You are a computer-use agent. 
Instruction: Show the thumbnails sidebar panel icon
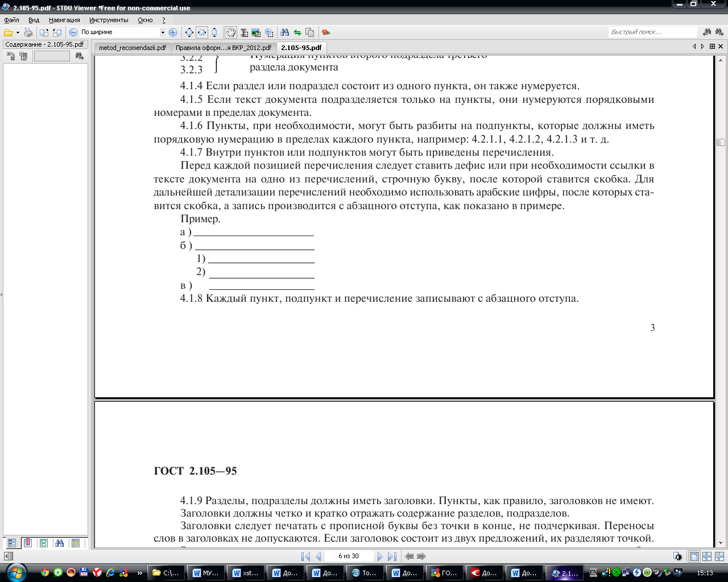43,543
